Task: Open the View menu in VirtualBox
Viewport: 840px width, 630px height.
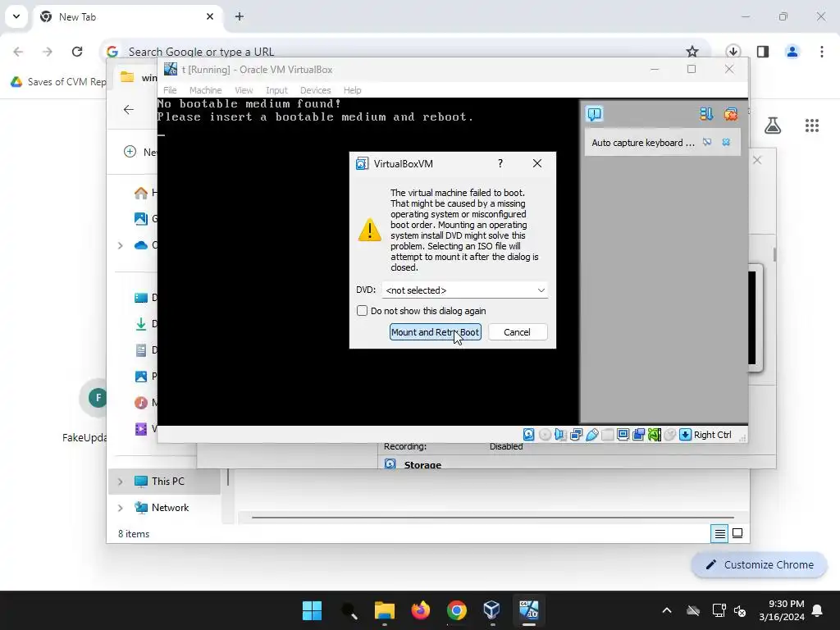Action: coord(244,90)
